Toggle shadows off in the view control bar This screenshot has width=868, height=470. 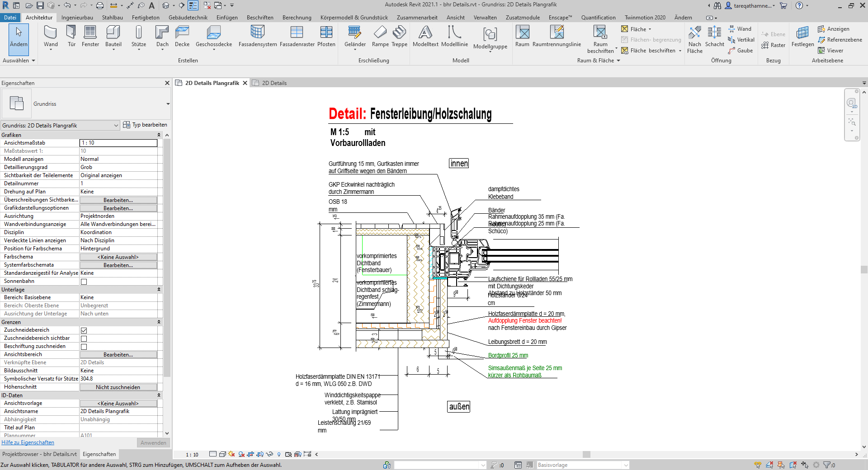coord(242,454)
